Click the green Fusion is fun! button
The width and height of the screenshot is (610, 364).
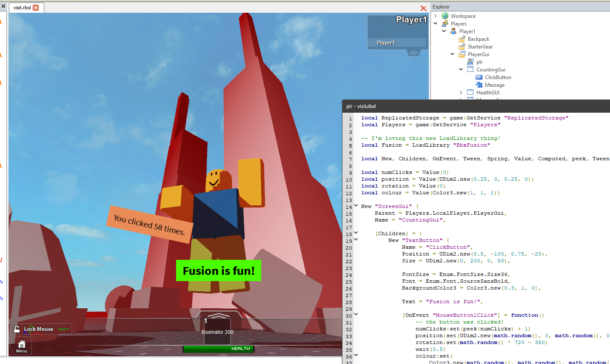[x=219, y=270]
